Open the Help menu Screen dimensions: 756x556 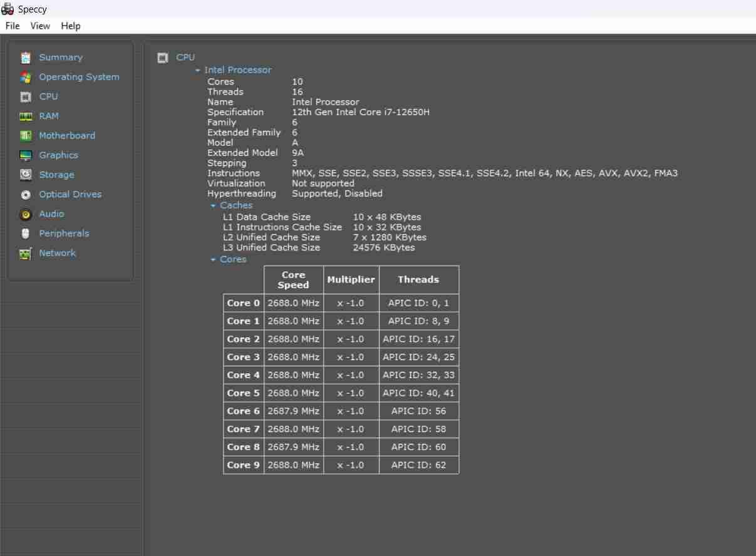(71, 26)
